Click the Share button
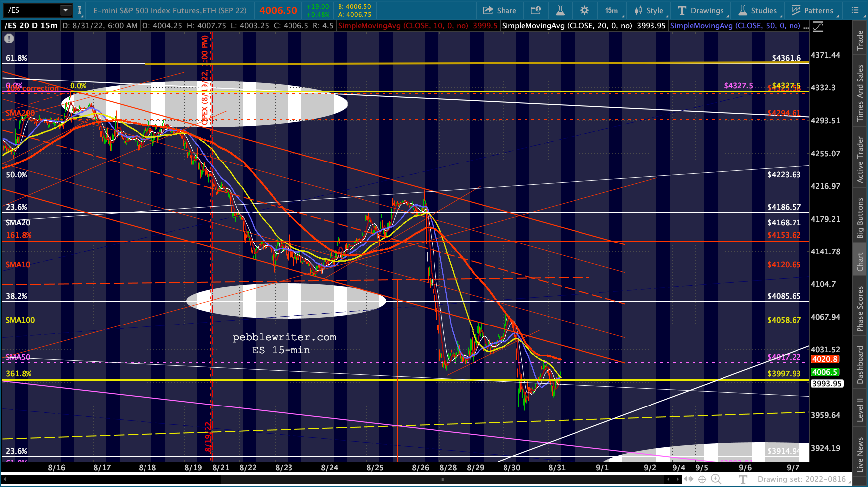Viewport: 868px width, 487px height. (500, 10)
